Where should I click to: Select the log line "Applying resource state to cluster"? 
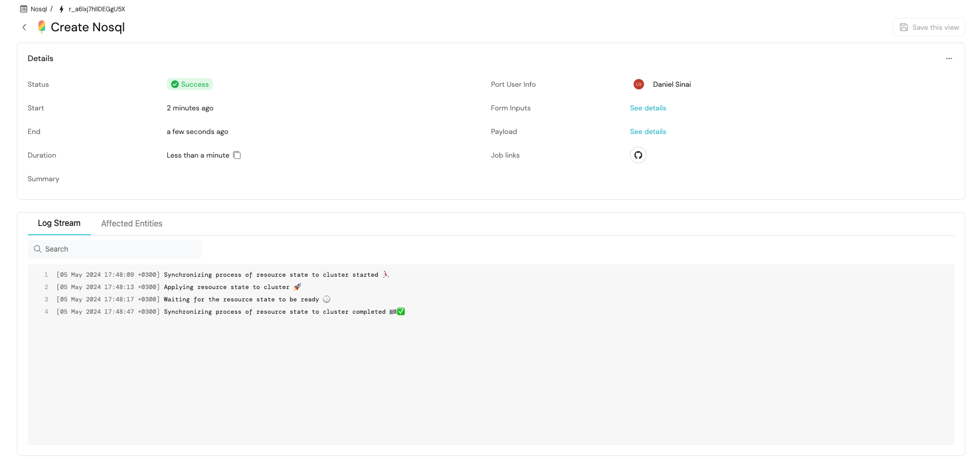[226, 287]
